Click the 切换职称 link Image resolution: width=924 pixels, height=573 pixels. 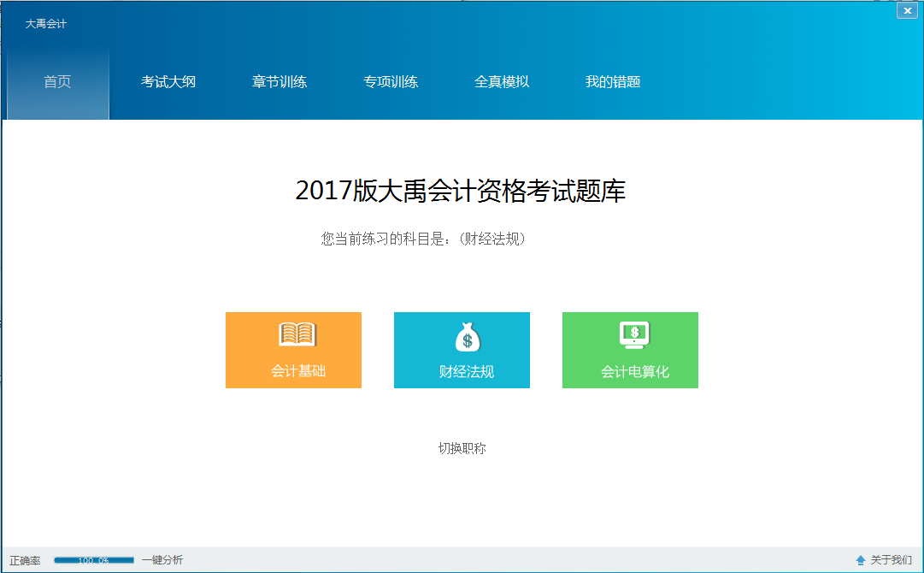[x=462, y=448]
